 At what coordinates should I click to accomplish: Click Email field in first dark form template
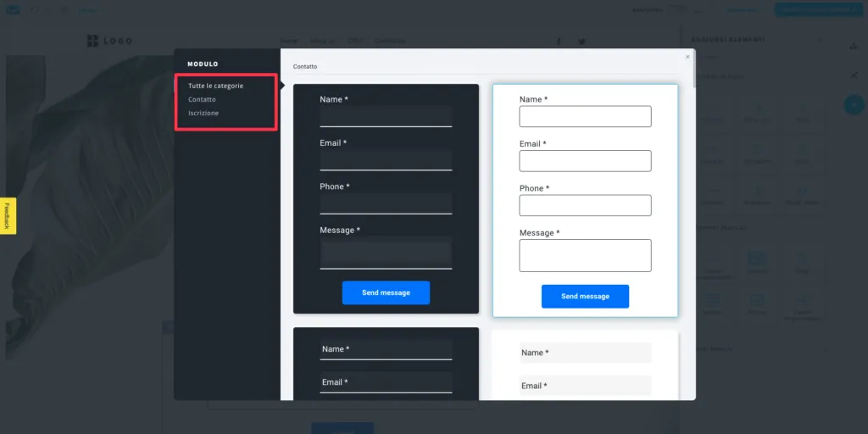tap(386, 159)
